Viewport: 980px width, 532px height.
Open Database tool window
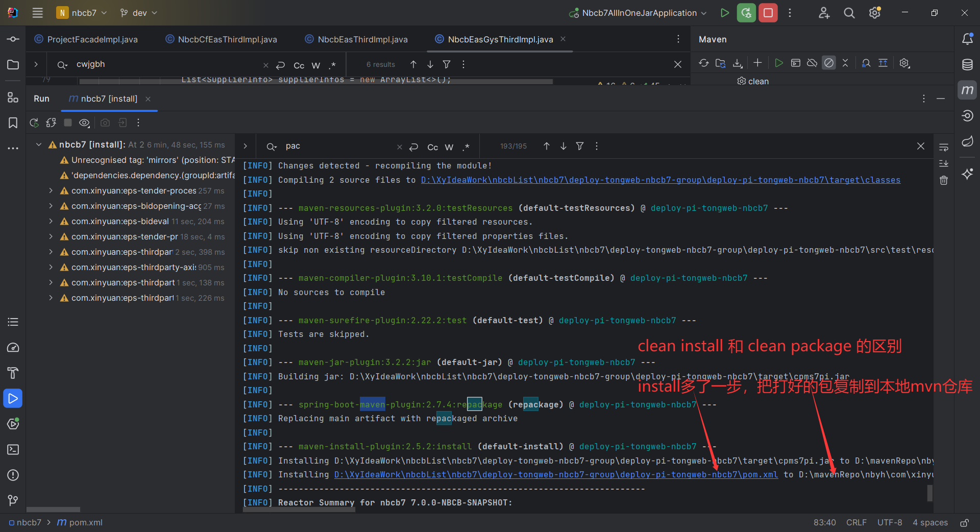coord(967,64)
